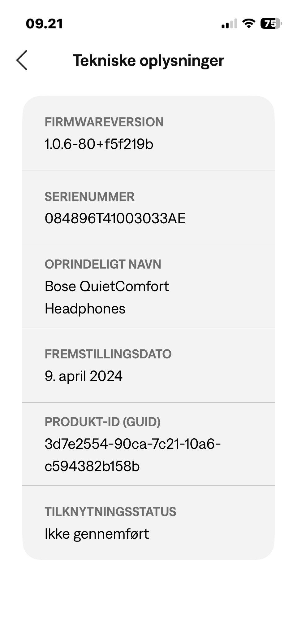Tap the firmware value 1.0.6-80+f5f219b
This screenshot has width=297, height=644.
(x=99, y=144)
